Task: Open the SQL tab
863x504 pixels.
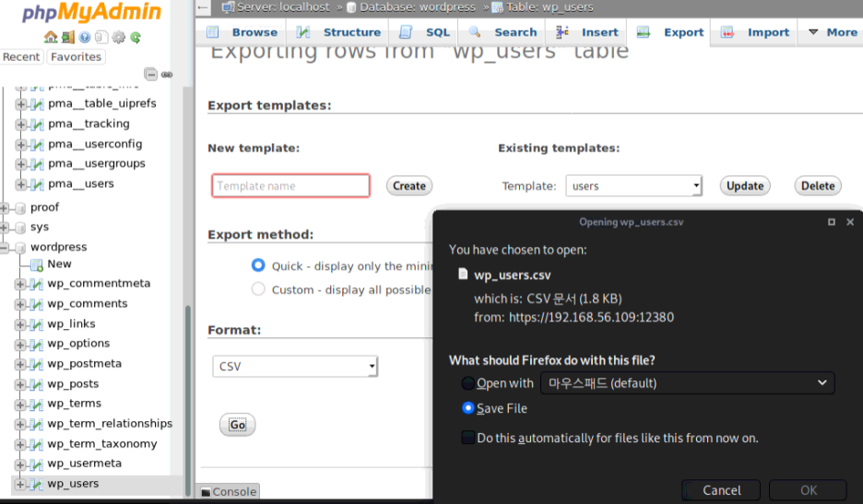Action: coord(425,32)
